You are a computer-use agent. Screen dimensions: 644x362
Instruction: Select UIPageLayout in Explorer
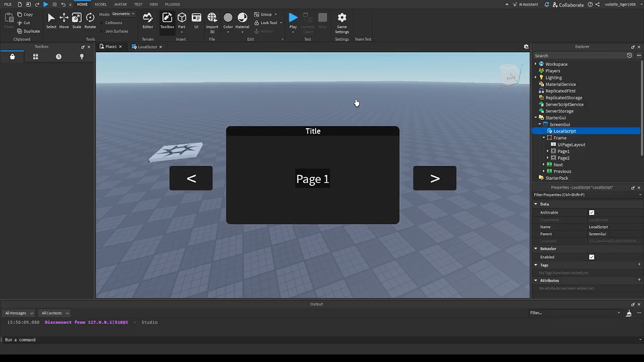pos(571,145)
